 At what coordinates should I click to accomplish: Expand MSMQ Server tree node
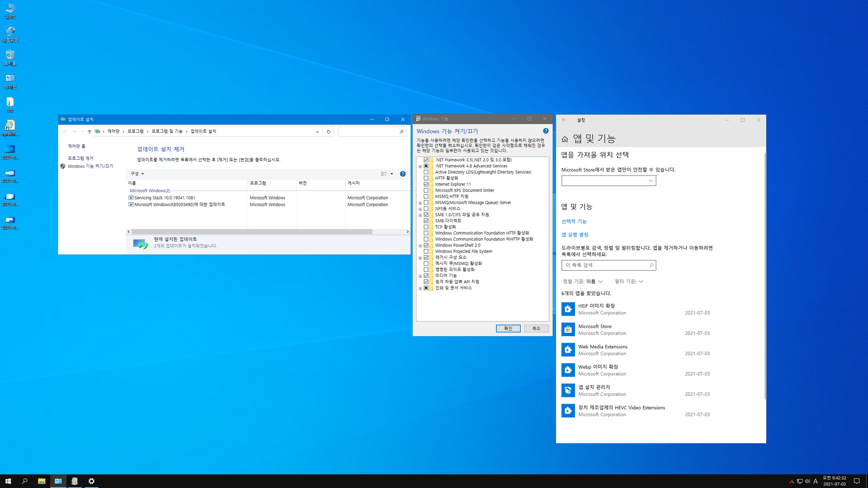click(420, 203)
